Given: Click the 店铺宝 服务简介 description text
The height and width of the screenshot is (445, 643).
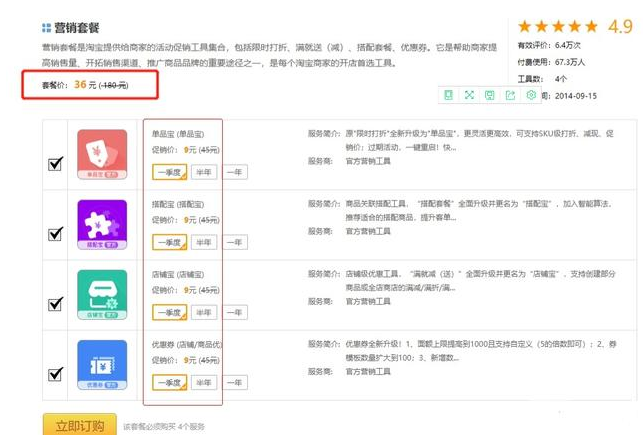Looking at the screenshot, I should pyautogui.click(x=480, y=281).
